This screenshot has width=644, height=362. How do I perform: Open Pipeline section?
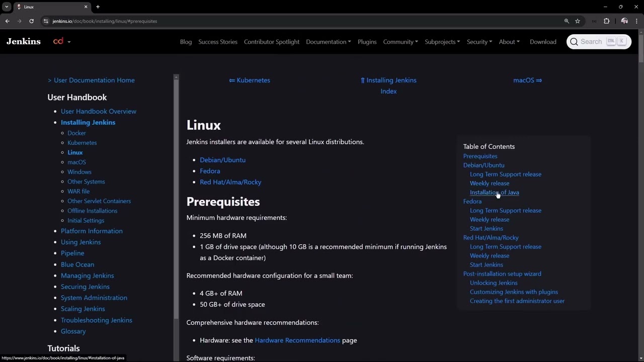[72, 253]
